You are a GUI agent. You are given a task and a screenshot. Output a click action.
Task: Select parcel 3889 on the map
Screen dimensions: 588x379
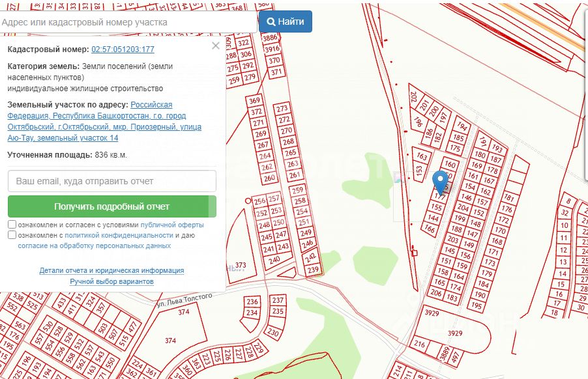pyautogui.click(x=445, y=354)
